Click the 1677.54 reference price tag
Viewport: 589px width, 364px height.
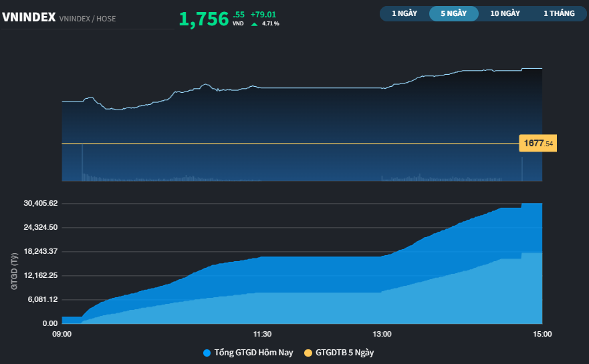pos(538,144)
